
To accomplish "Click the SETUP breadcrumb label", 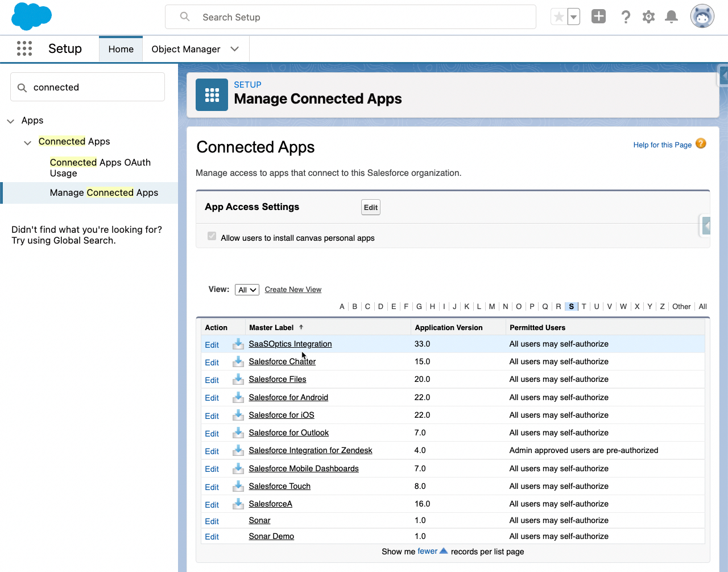I will tap(247, 84).
